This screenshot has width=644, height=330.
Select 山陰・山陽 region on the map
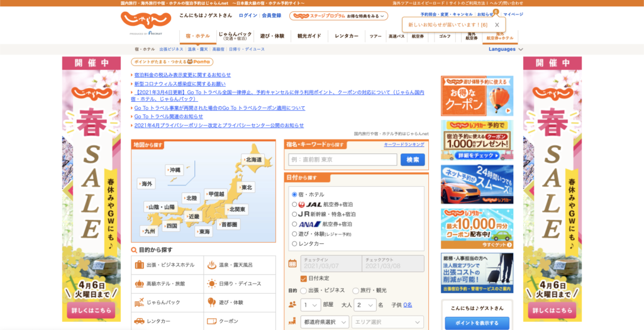point(160,207)
